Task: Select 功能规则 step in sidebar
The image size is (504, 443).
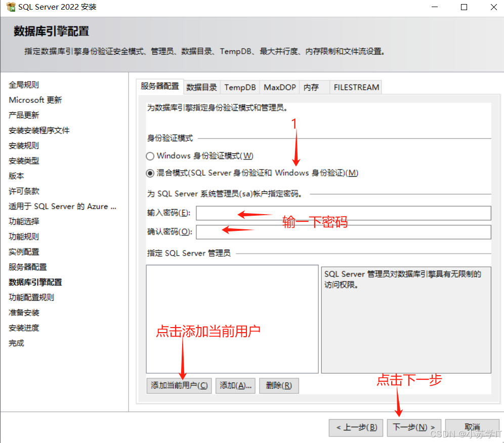Action: pos(24,236)
